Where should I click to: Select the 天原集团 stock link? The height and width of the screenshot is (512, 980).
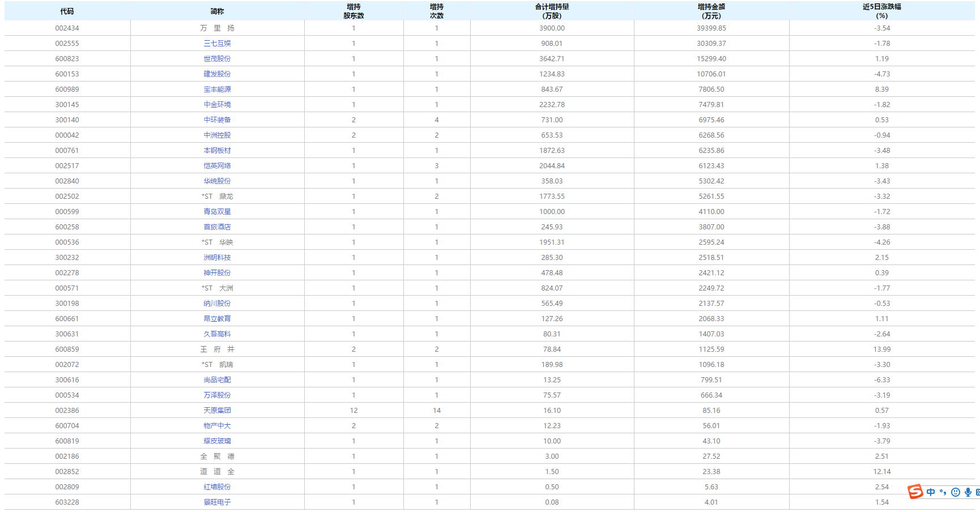[217, 411]
